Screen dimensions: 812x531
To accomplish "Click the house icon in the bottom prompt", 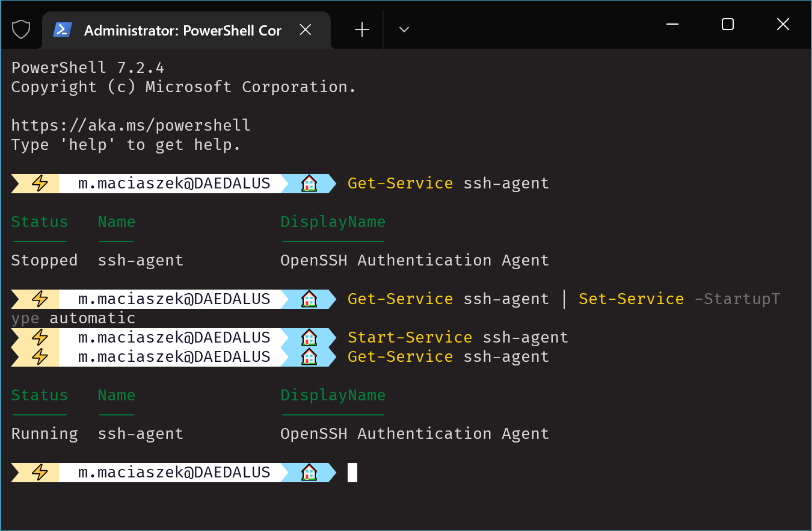I will point(309,472).
